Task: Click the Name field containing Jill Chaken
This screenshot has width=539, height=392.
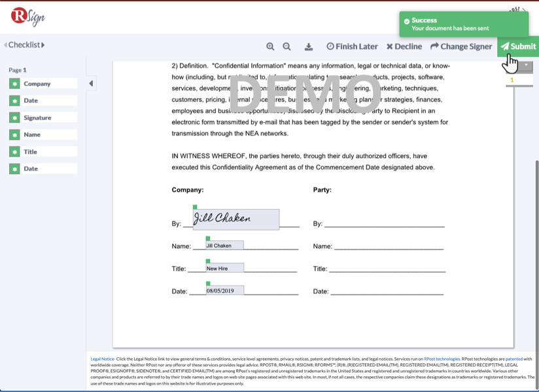Action: [225, 245]
